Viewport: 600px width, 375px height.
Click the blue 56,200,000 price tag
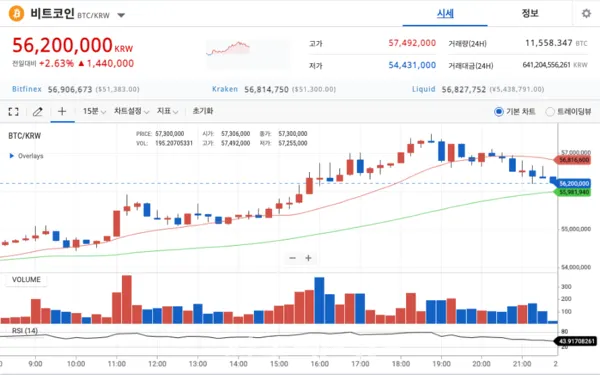coord(573,184)
